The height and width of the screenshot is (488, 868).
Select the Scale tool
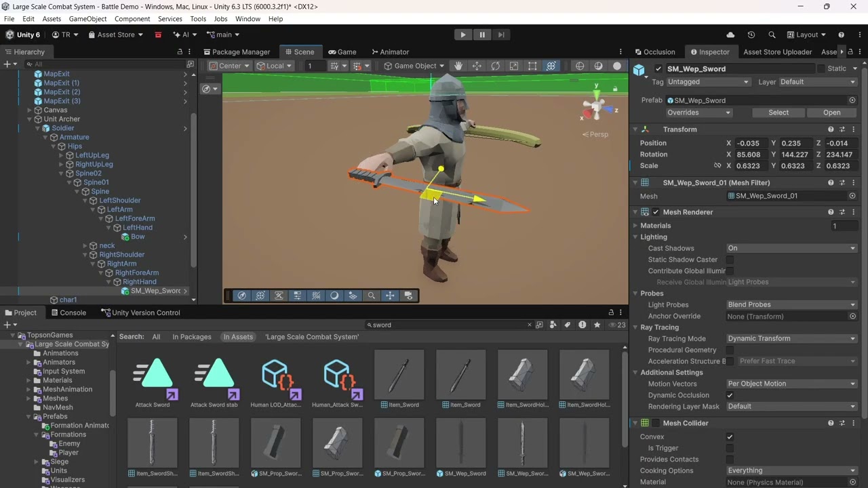coord(514,66)
